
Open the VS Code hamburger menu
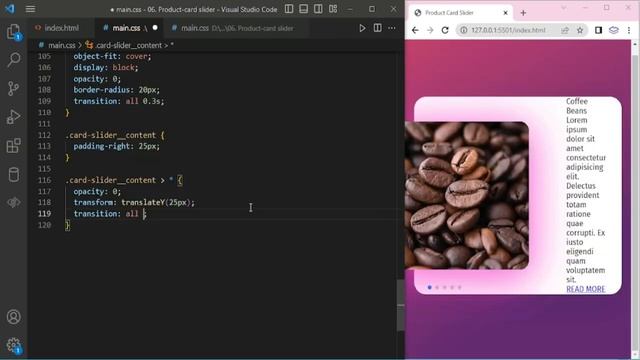point(30,9)
